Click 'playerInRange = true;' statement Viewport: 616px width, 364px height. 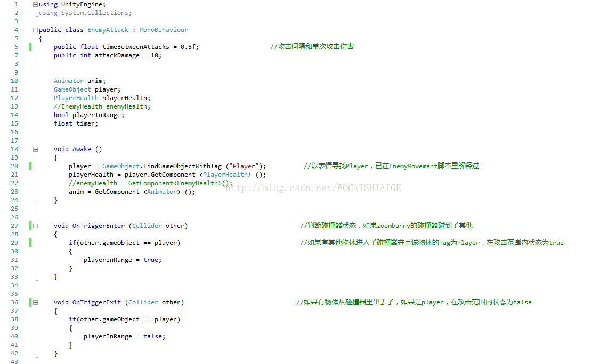tap(123, 260)
